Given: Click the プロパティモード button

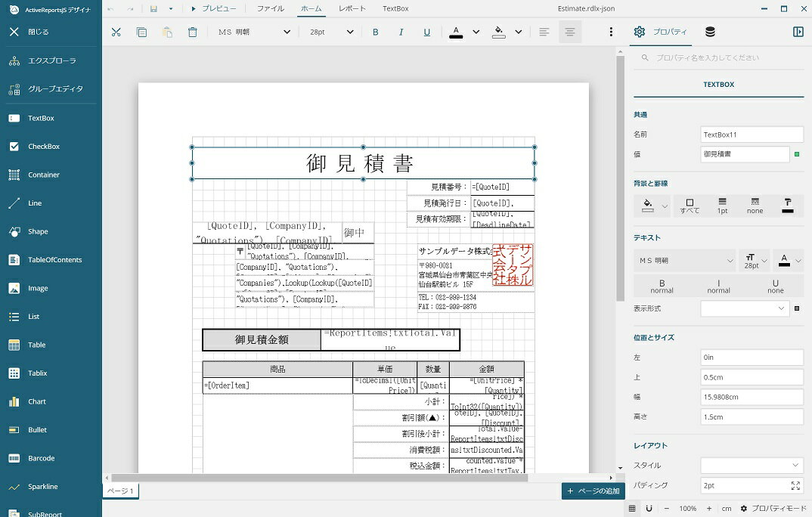Looking at the screenshot, I should click(773, 508).
